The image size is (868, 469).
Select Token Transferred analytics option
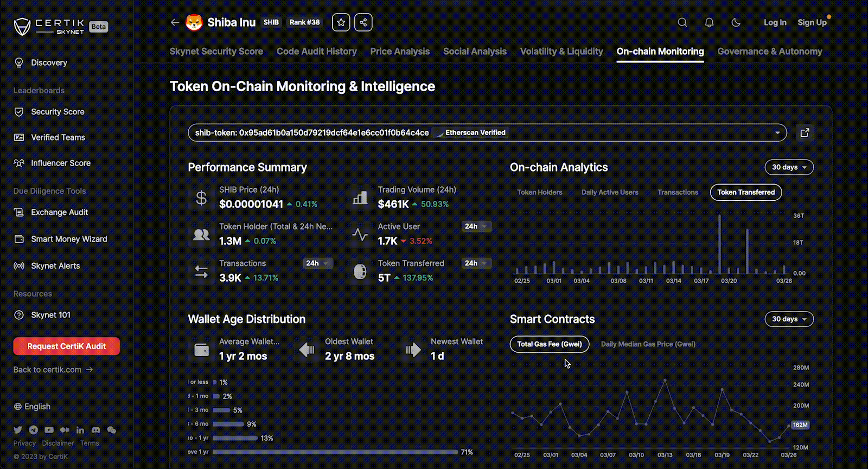coord(746,192)
